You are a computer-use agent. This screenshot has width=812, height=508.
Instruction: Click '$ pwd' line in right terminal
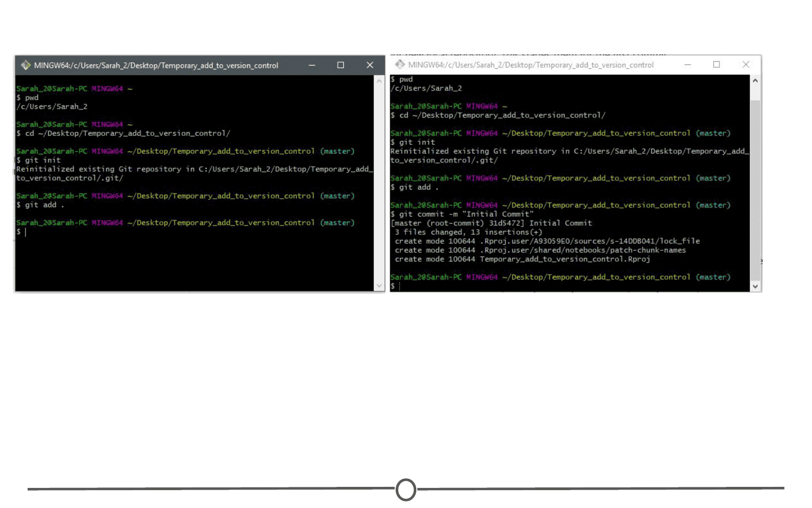click(x=402, y=79)
